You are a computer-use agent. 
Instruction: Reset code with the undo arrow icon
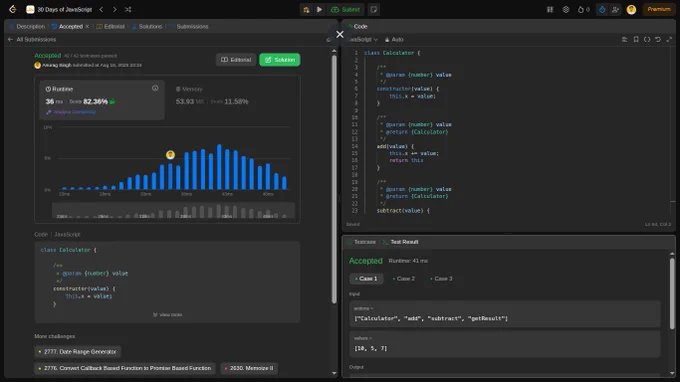coord(658,39)
